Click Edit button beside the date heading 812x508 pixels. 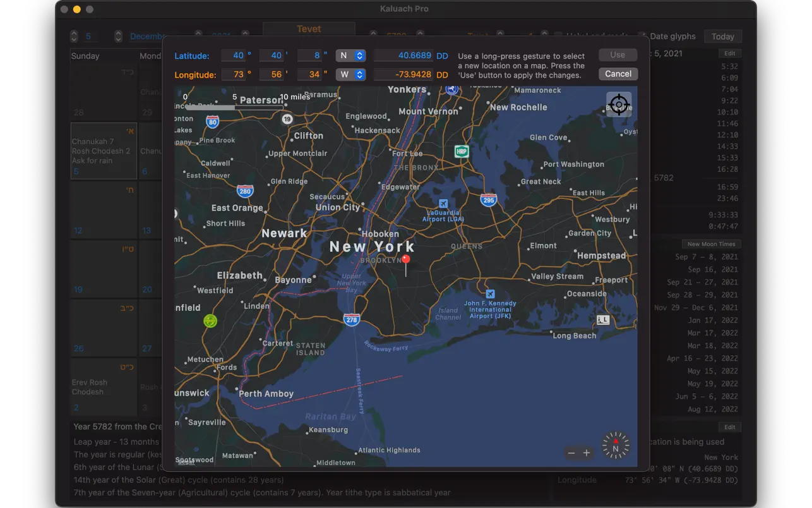click(x=729, y=54)
